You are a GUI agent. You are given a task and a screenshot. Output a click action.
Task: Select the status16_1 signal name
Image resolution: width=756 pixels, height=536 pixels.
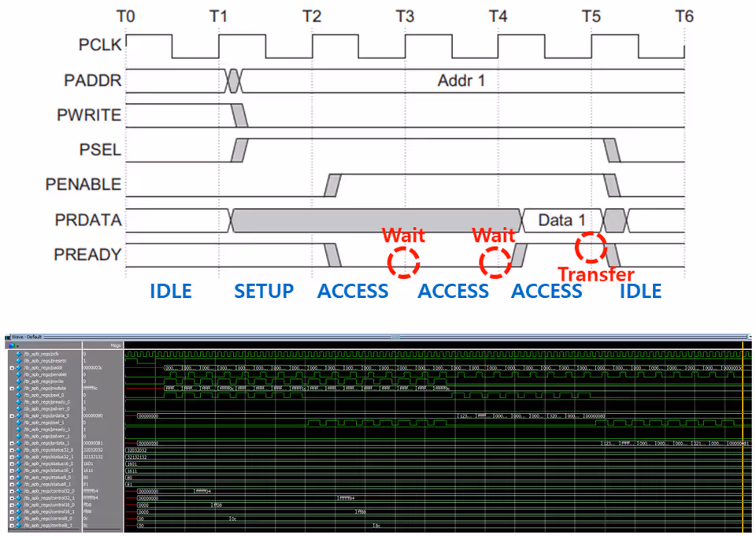click(49, 471)
